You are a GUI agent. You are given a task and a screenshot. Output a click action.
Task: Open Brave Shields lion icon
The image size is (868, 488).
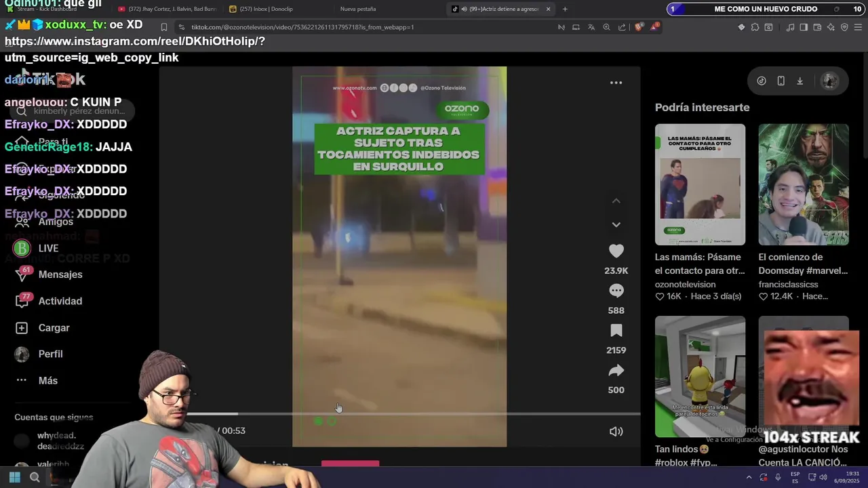(x=639, y=27)
